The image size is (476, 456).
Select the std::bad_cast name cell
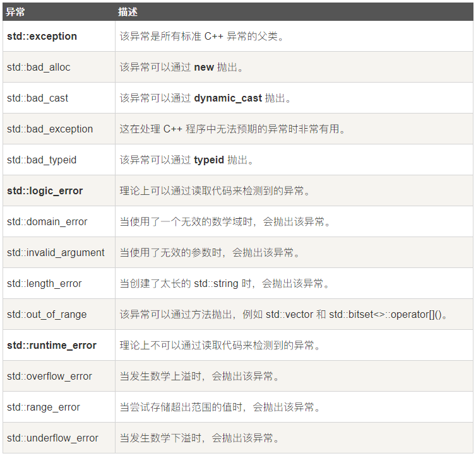[37, 98]
